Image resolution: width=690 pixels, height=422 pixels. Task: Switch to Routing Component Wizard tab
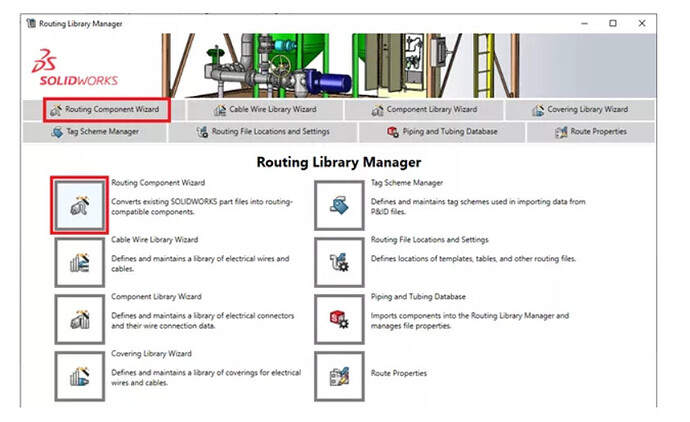[x=106, y=110]
